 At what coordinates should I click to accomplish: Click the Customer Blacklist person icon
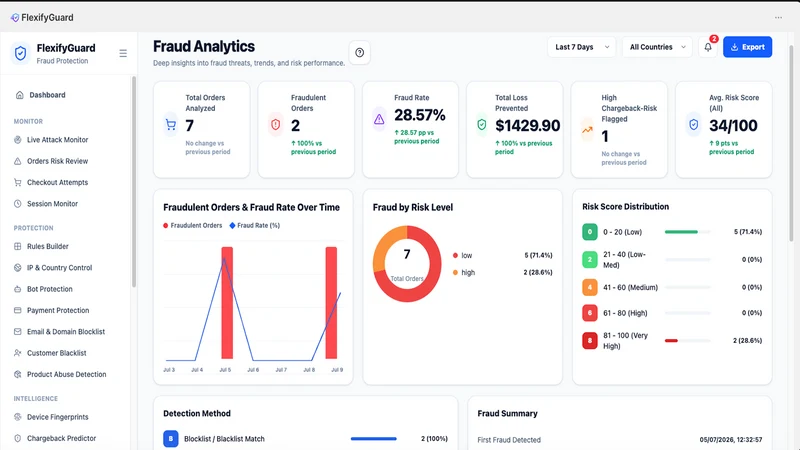click(x=17, y=353)
